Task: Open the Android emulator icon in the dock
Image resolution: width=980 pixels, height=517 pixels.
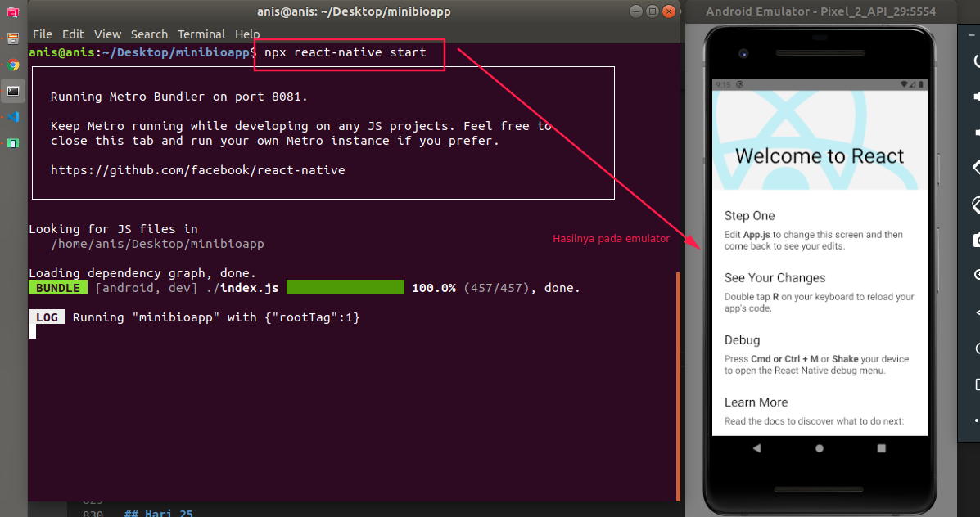Action: pyautogui.click(x=12, y=144)
